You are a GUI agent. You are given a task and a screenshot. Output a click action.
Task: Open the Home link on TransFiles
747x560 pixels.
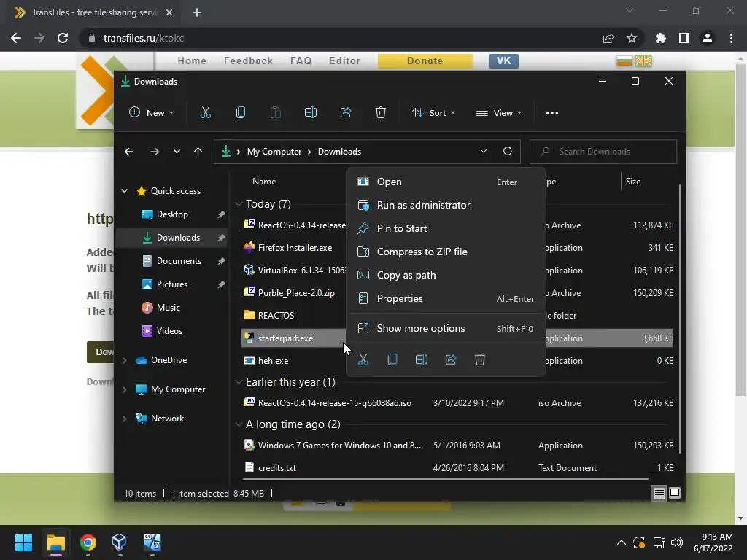coord(192,61)
